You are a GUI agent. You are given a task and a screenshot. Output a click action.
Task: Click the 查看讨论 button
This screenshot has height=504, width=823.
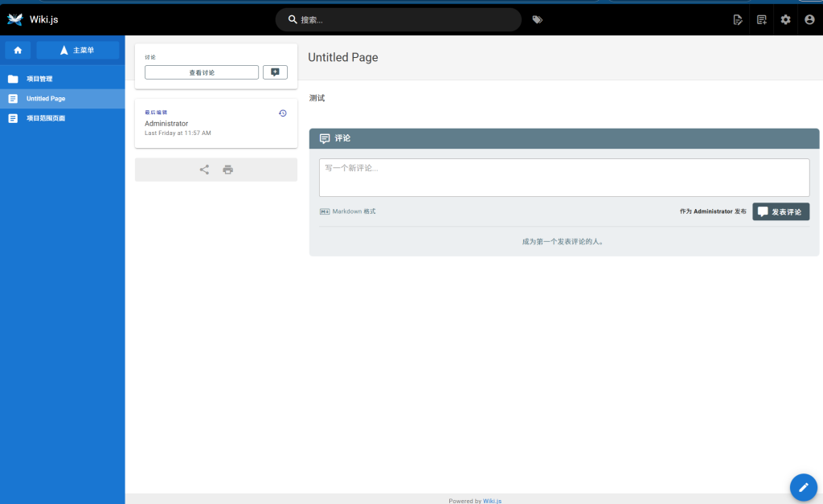(x=202, y=72)
